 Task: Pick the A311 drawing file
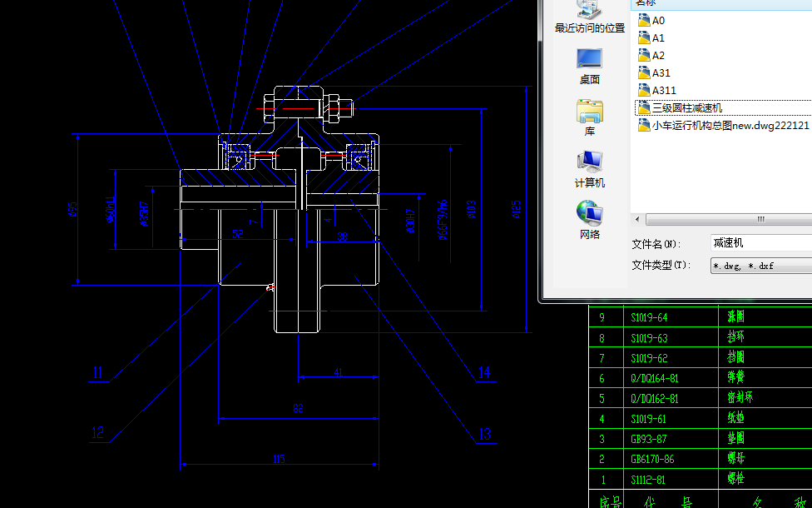pos(663,90)
